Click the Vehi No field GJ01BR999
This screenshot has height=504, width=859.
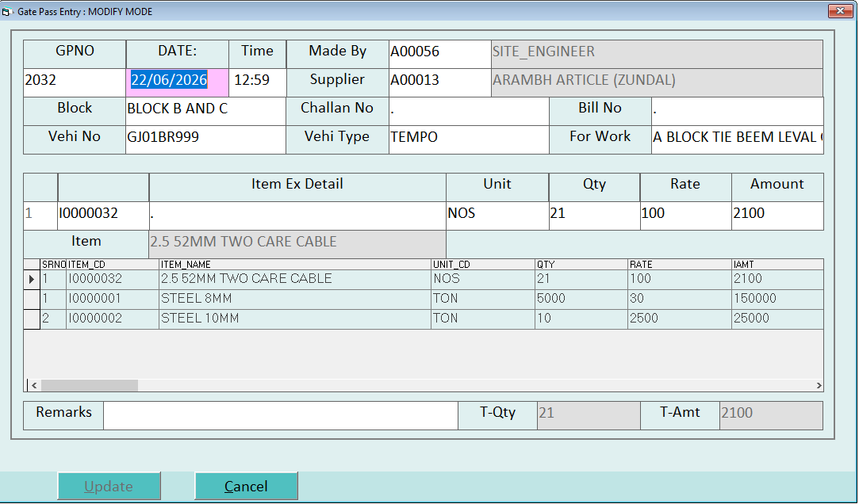[206, 139]
